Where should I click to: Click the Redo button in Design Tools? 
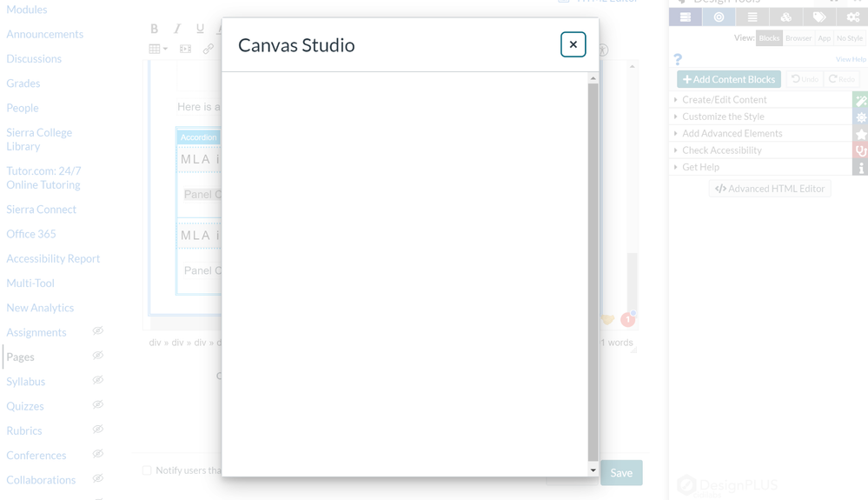(841, 79)
